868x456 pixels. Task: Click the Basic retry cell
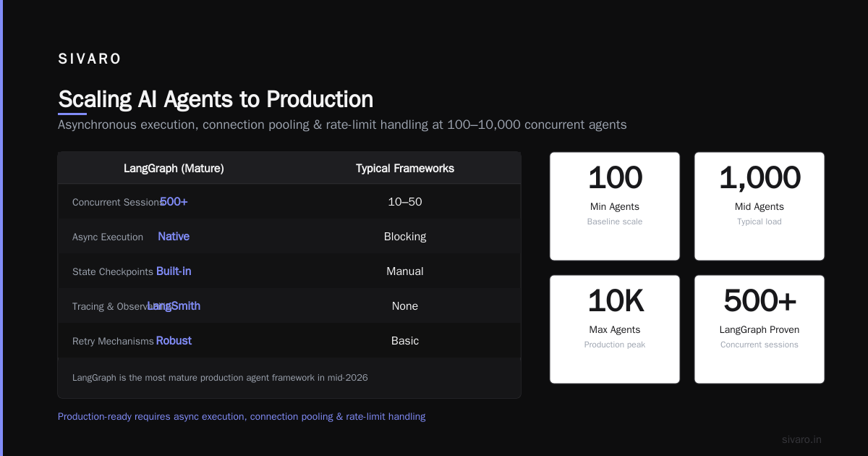point(405,341)
